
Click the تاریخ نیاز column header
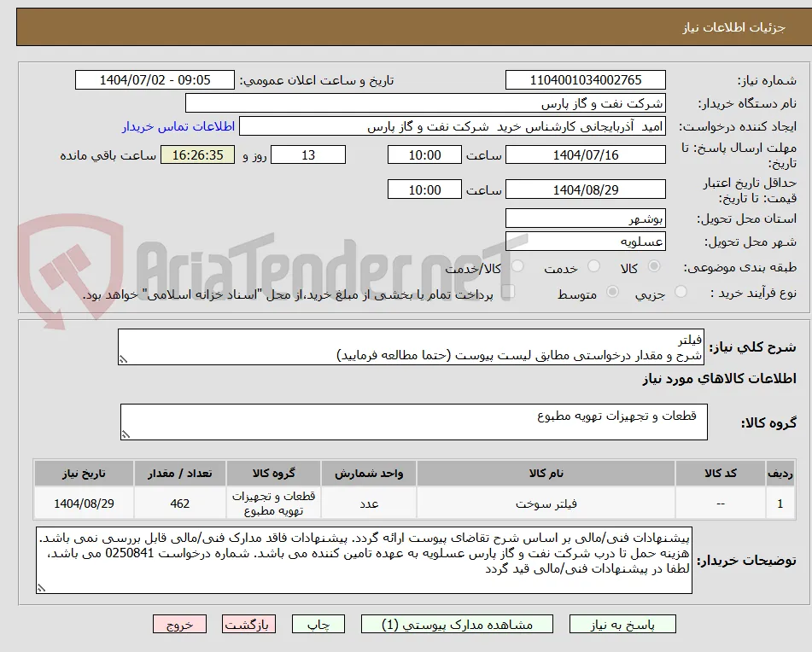84,473
